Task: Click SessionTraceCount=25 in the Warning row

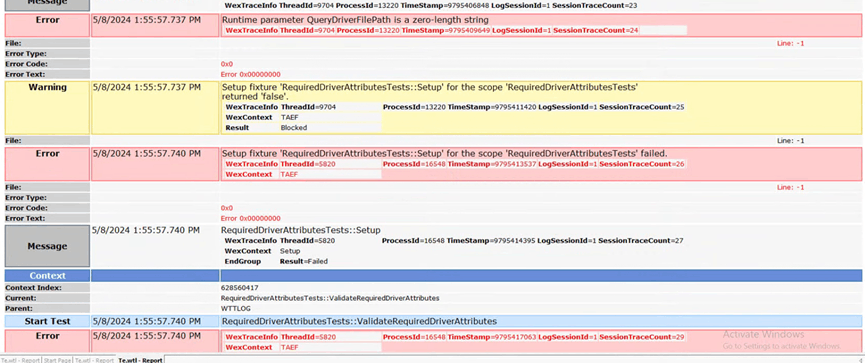Action: click(642, 107)
